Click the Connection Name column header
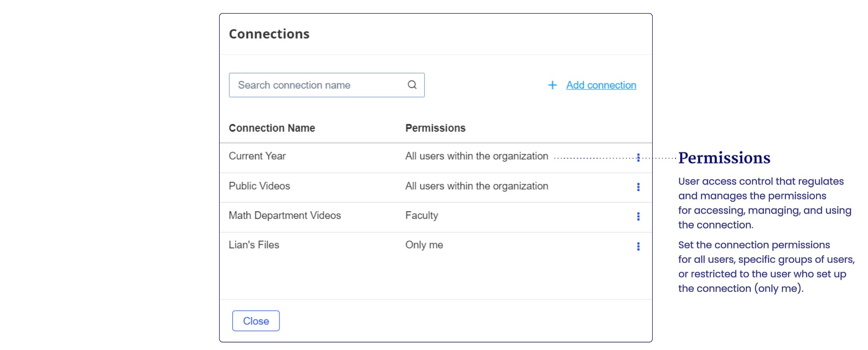The image size is (868, 350). click(272, 128)
